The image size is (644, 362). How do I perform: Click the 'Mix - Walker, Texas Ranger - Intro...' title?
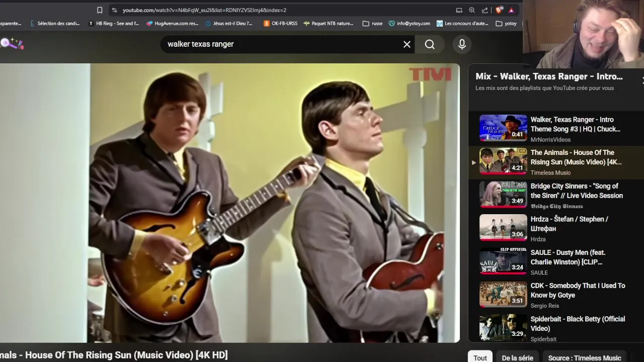pyautogui.click(x=549, y=76)
